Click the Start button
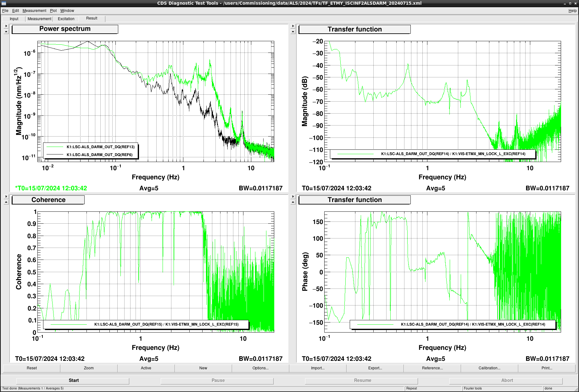The height and width of the screenshot is (392, 579). coord(74,380)
